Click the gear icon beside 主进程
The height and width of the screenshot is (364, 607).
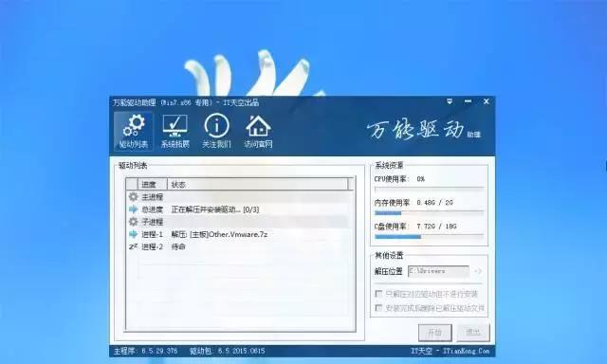(133, 197)
